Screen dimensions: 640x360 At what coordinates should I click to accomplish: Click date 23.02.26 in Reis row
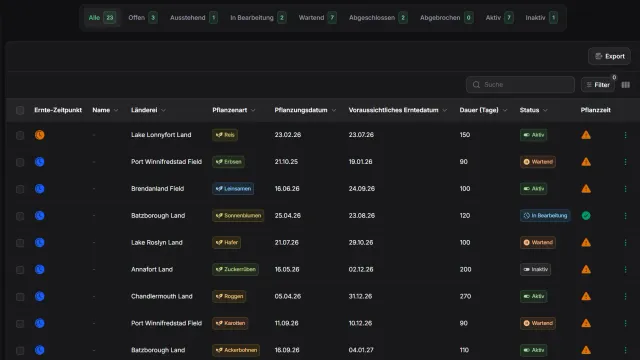click(x=288, y=135)
